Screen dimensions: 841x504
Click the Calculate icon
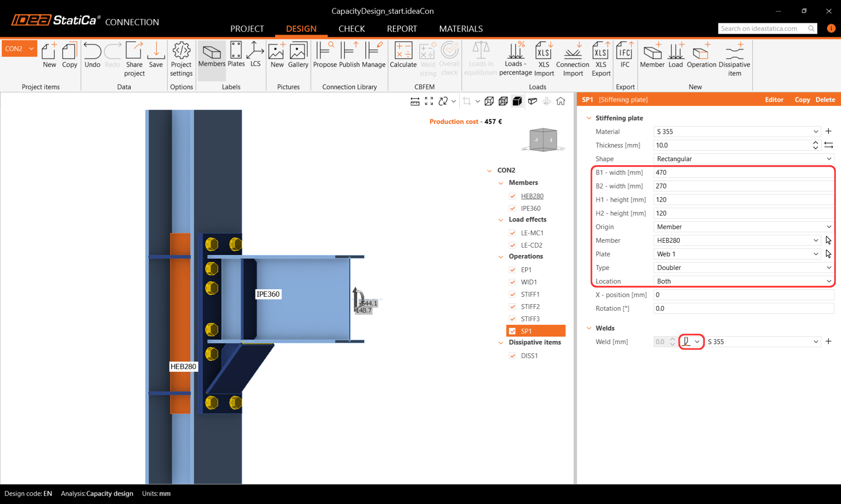(403, 55)
